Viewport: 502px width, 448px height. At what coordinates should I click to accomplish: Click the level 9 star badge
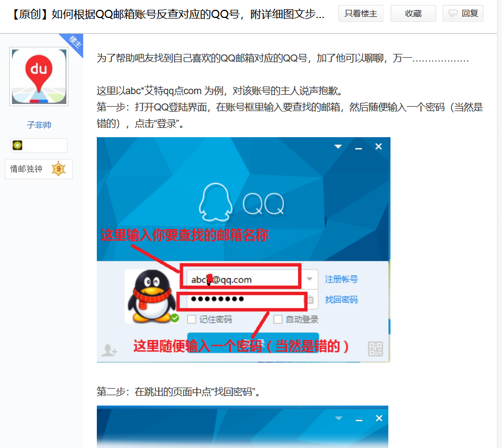pos(59,169)
